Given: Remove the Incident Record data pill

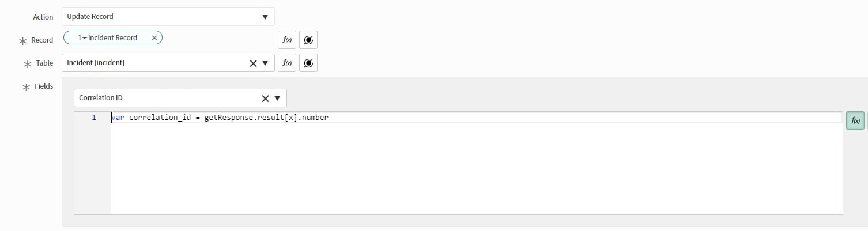Looking at the screenshot, I should point(154,37).
